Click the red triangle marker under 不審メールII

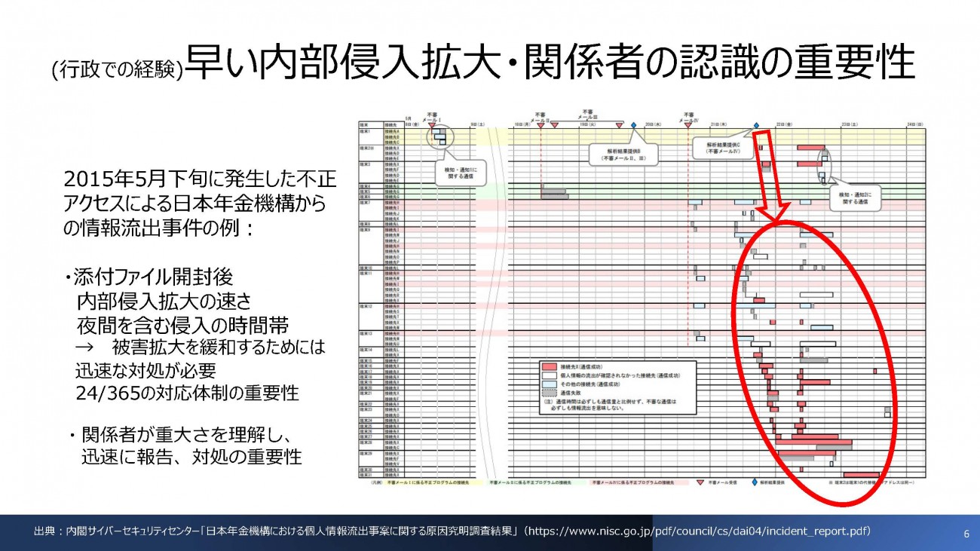coord(541,126)
